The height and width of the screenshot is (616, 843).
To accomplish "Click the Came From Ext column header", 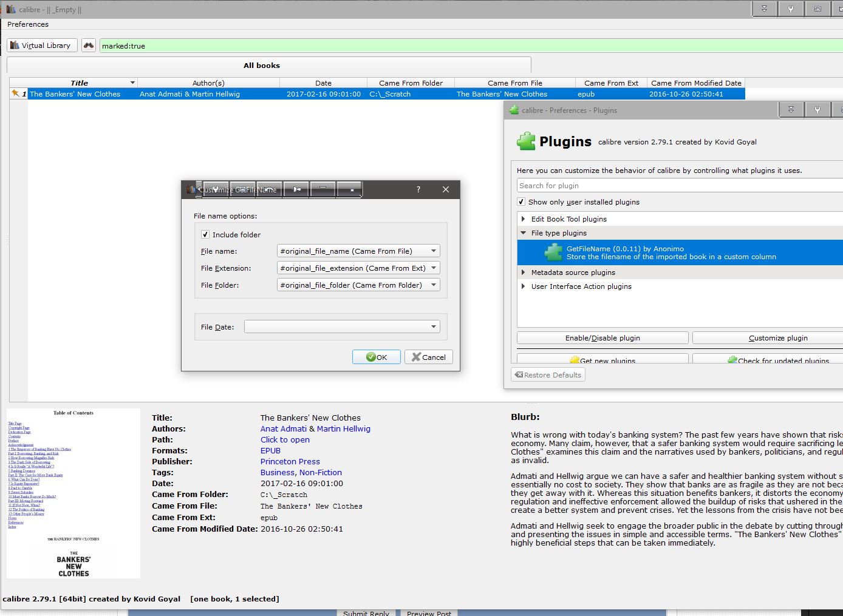I will coord(611,83).
